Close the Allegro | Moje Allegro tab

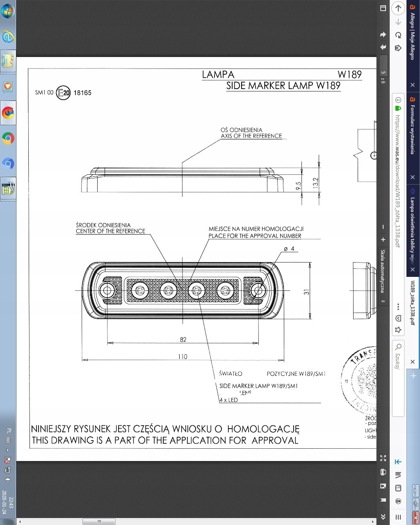413,85
